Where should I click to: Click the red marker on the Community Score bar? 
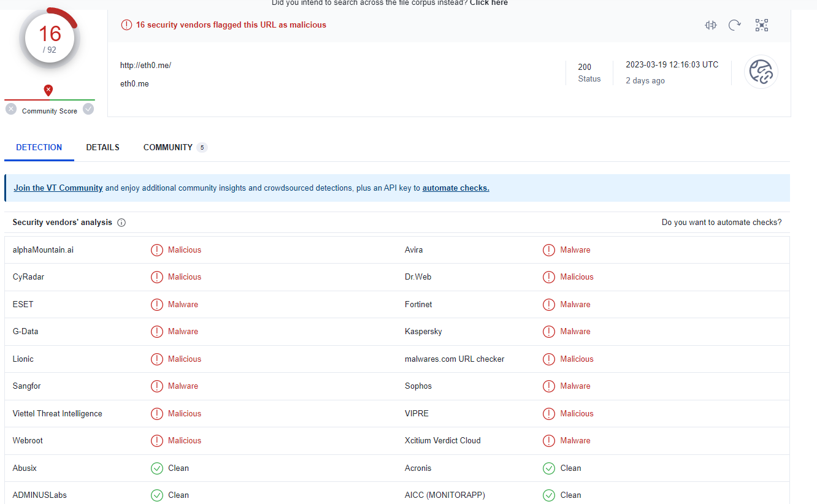(x=48, y=90)
